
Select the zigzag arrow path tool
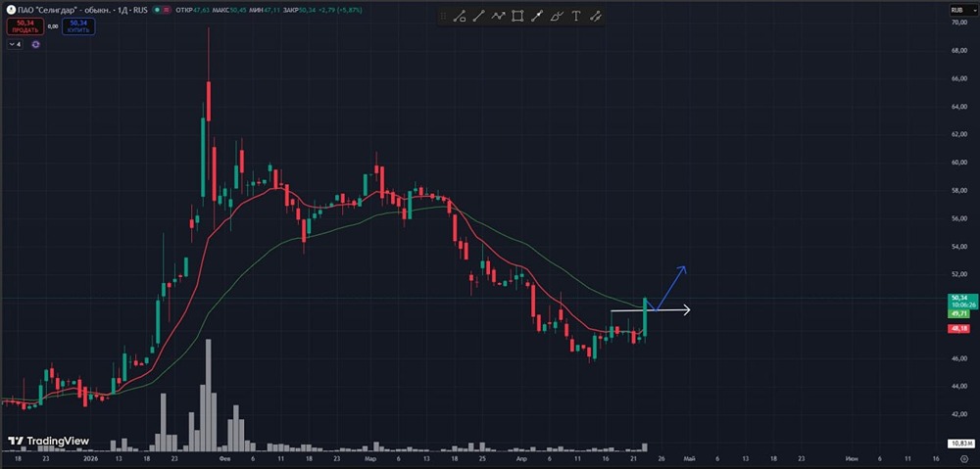tap(498, 17)
